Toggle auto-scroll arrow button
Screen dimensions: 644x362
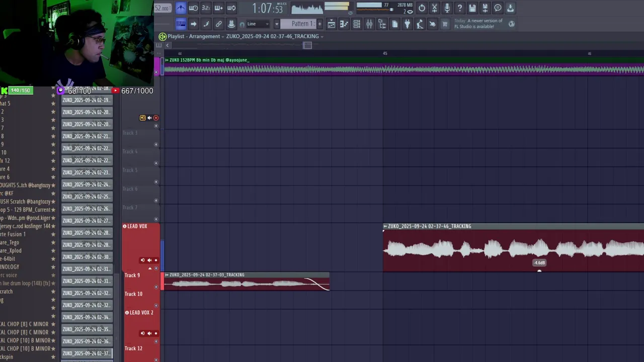coord(193,24)
